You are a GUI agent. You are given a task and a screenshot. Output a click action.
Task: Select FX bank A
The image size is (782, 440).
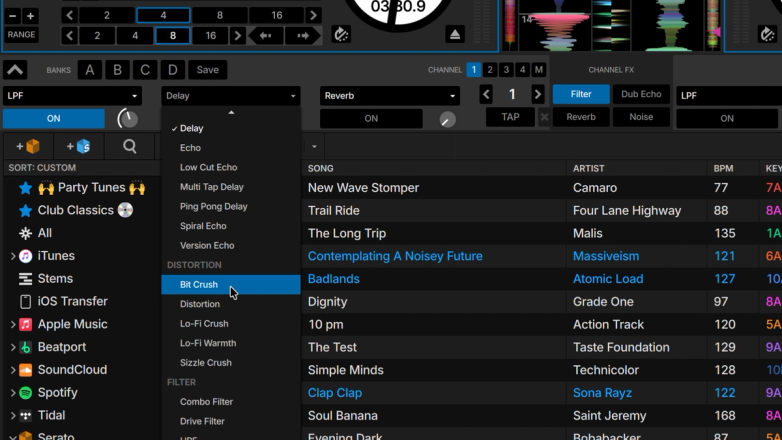tap(90, 70)
